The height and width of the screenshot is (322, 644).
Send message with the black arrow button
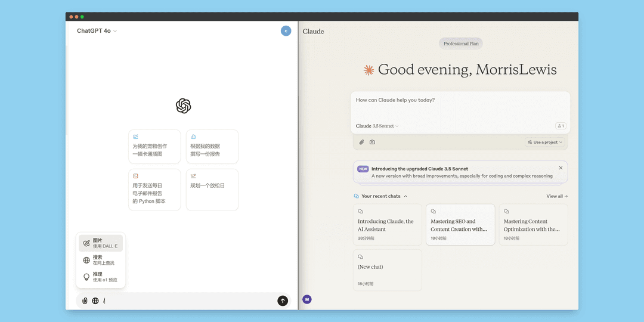[x=283, y=301]
